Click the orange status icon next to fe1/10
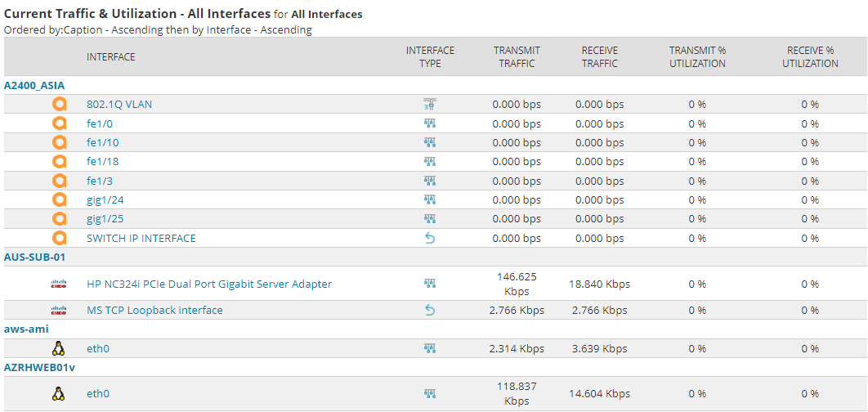Image resolution: width=868 pixels, height=412 pixels. (x=59, y=142)
